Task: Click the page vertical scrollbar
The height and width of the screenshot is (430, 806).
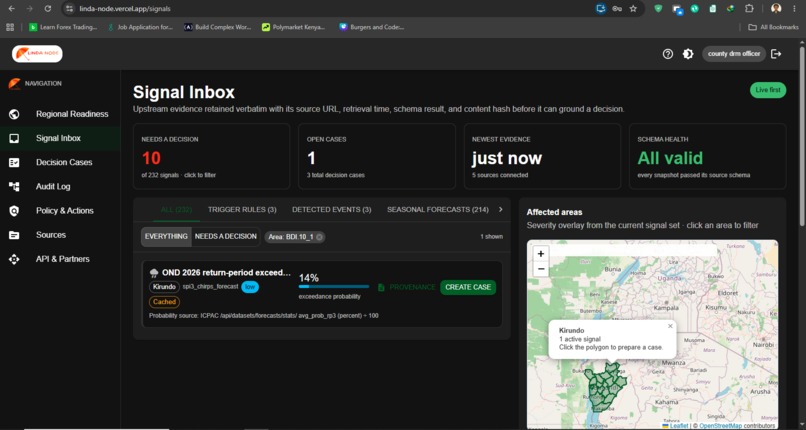Action: tap(802, 136)
